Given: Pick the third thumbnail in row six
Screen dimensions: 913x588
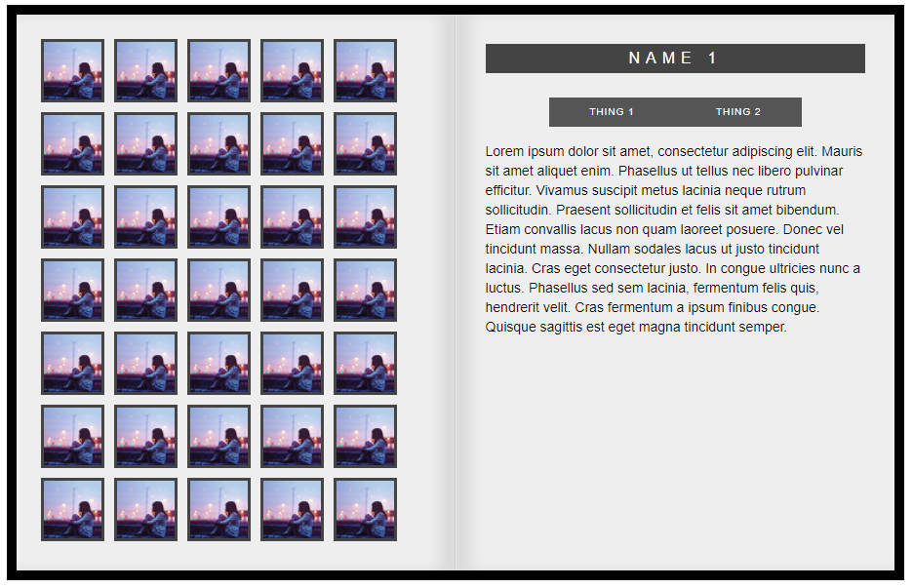Looking at the screenshot, I should point(218,437).
